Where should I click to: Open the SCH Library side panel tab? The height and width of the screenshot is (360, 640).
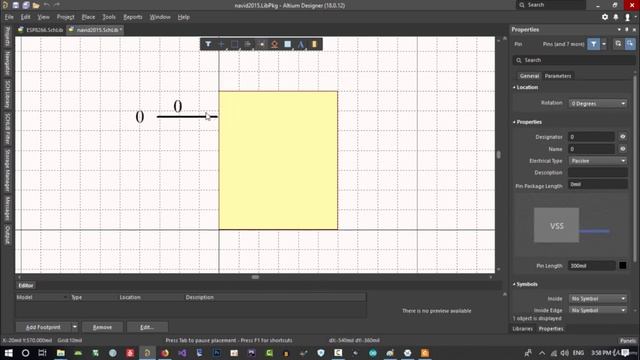(7, 94)
